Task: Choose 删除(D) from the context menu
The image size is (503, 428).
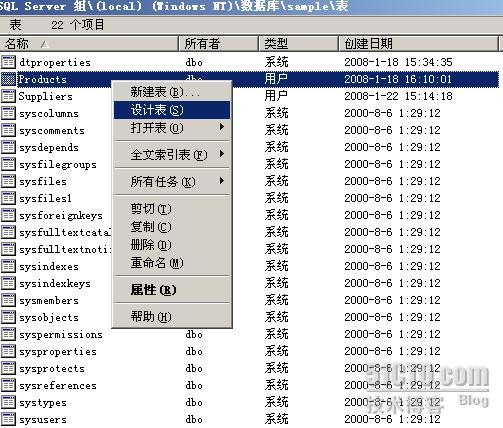Action: tap(172, 245)
